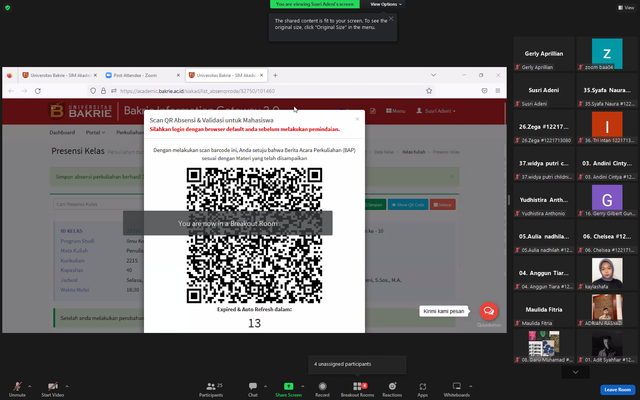
Task: Focus the Cari Presensi Kelas search field
Action: (98, 204)
